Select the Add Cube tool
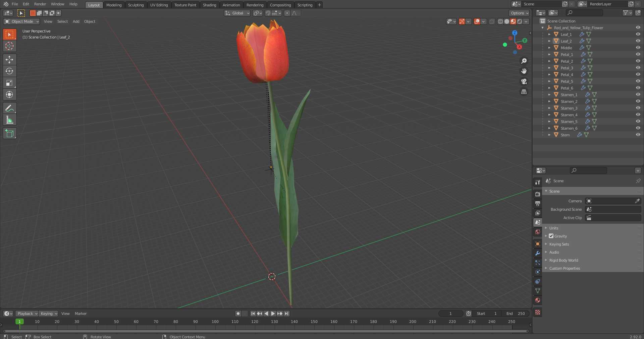 pyautogui.click(x=9, y=133)
